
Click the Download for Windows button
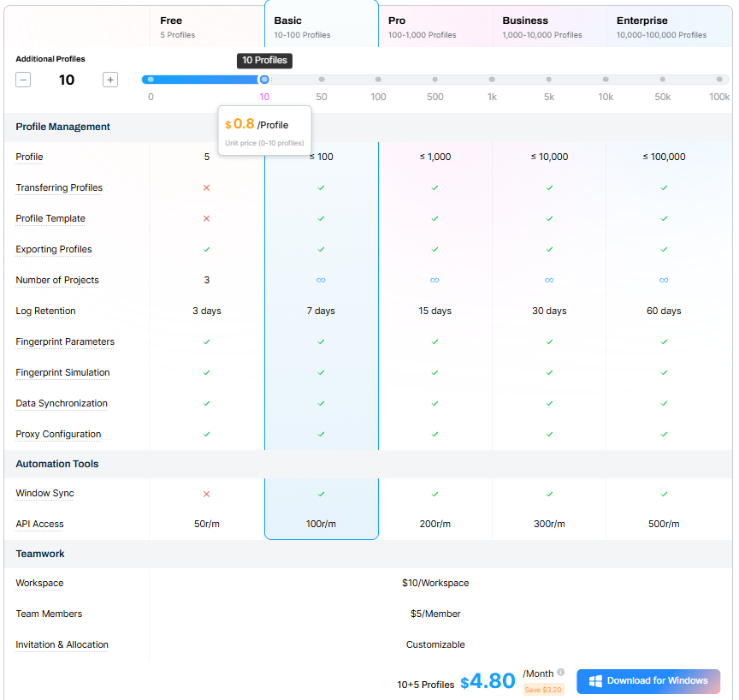coord(648,681)
